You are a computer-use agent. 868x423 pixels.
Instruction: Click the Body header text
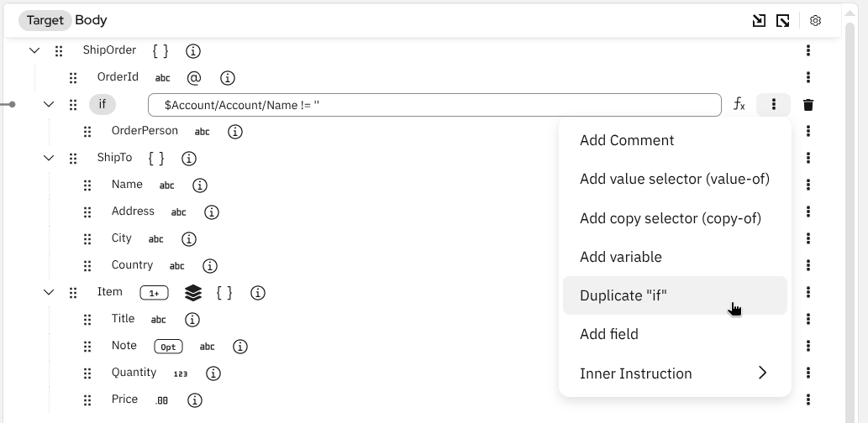point(91,20)
